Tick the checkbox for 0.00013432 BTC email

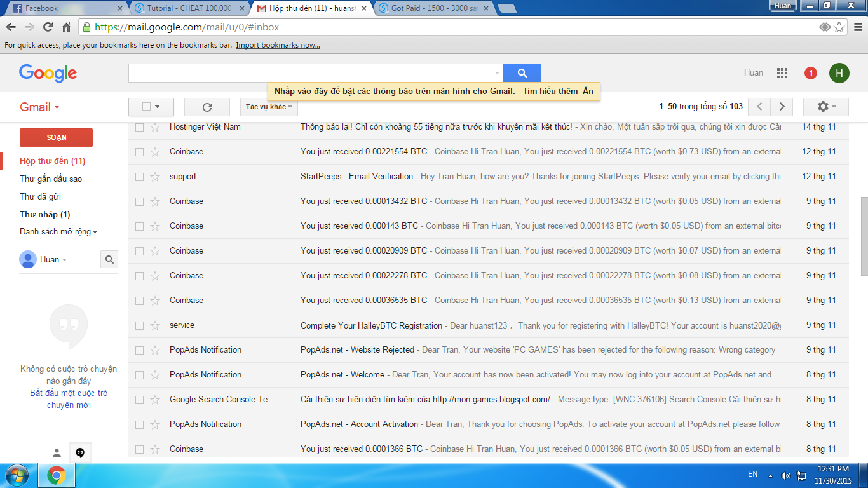tap(140, 201)
